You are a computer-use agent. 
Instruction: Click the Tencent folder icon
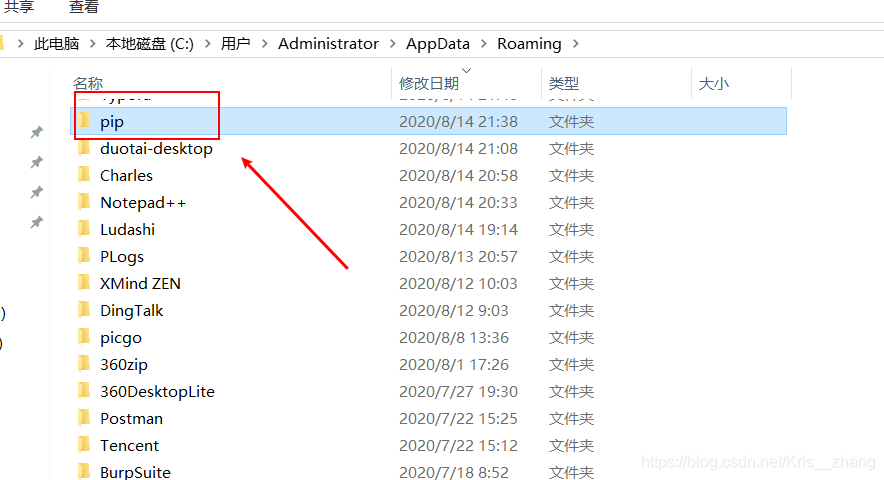pos(85,445)
